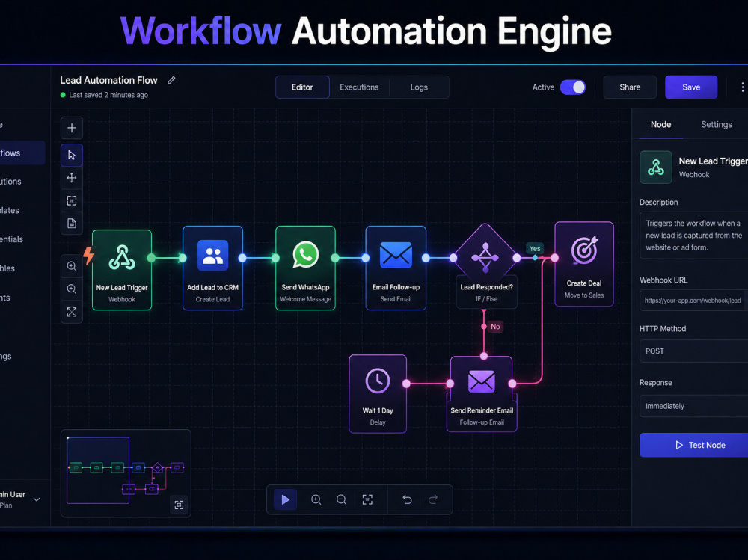Click minimap recenter icon
Screen dimensions: 748x560
[179, 505]
